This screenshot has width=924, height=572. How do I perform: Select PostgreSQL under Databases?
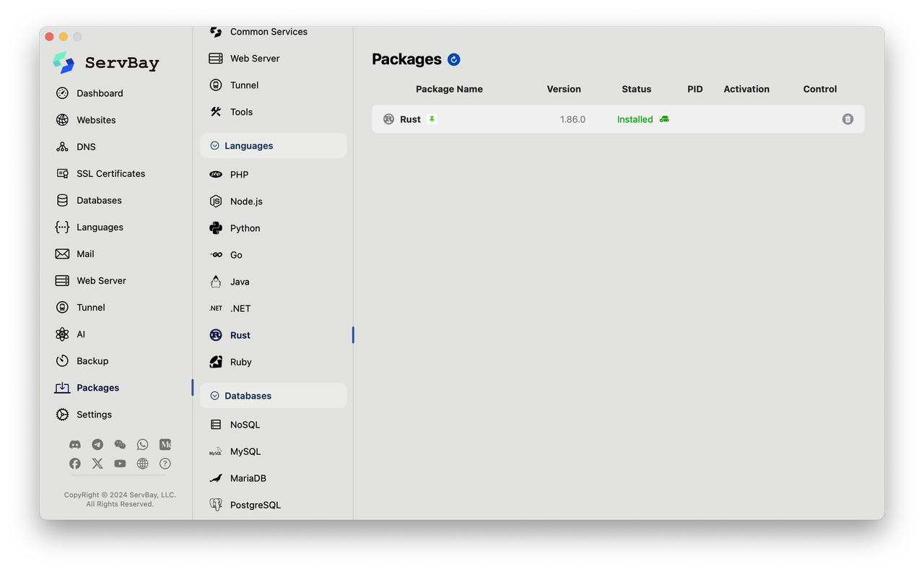point(255,505)
